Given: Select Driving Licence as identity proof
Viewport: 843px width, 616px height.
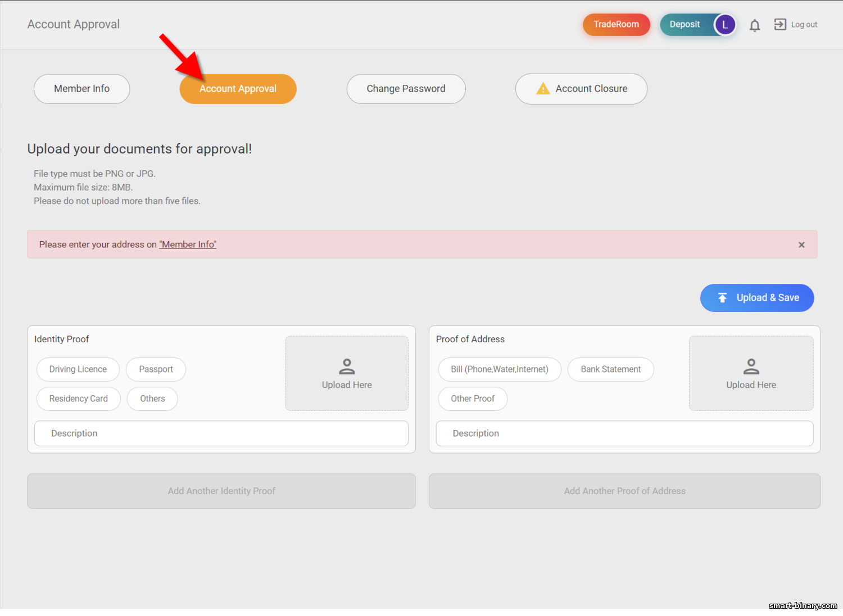Looking at the screenshot, I should click(x=78, y=369).
